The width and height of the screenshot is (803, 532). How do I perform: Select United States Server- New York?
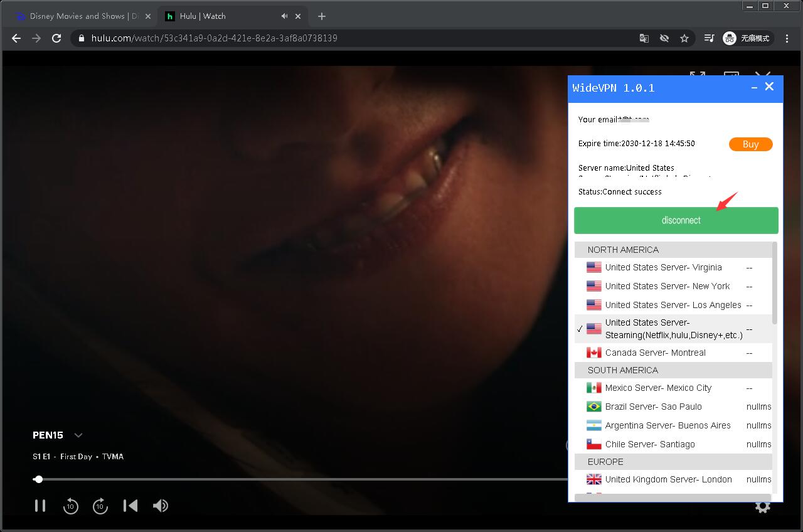click(674, 286)
